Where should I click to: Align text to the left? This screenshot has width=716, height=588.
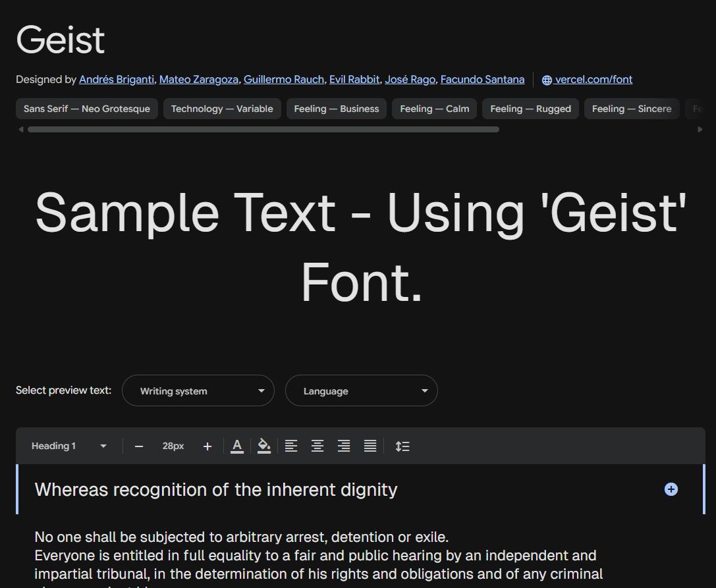[291, 446]
